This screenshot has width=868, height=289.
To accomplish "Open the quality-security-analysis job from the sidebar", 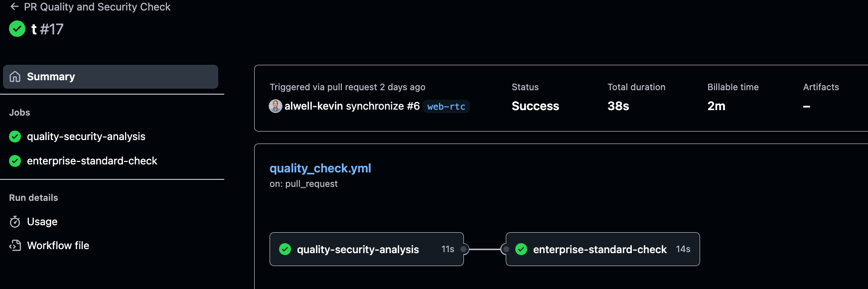I will (x=86, y=136).
